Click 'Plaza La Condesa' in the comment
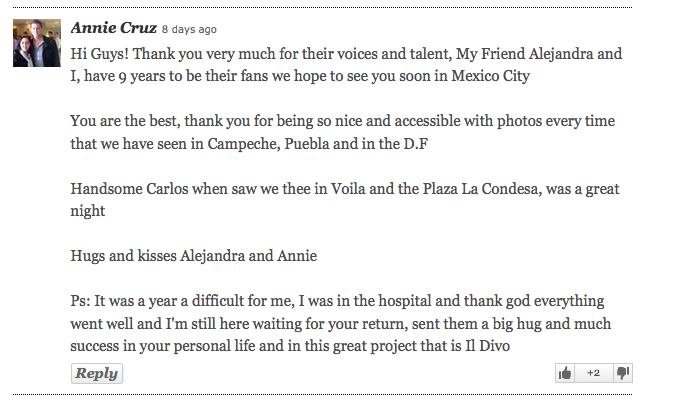690x402 pixels. pos(480,189)
